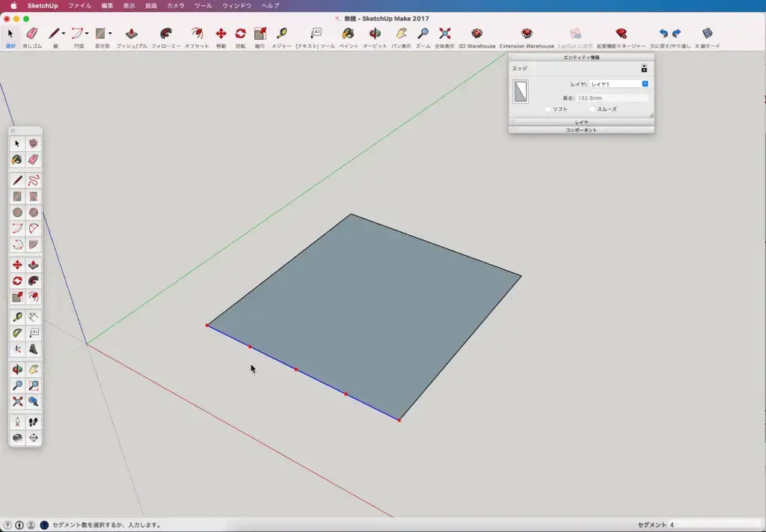Collapse the エンティティ情報 panel header

[x=581, y=58]
